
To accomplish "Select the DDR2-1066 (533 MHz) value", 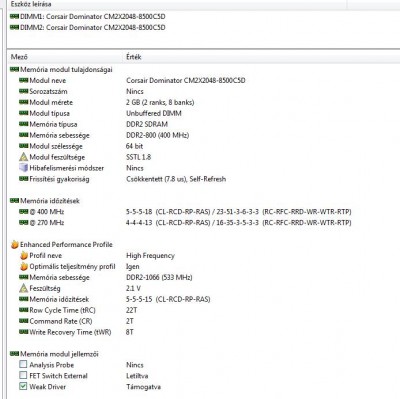I will click(x=159, y=277).
